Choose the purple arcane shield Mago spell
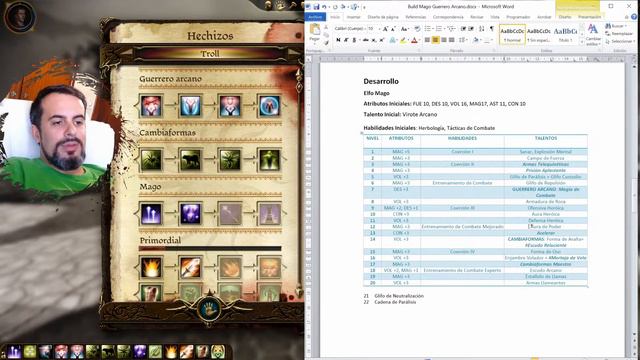The image size is (640, 360). point(191,213)
